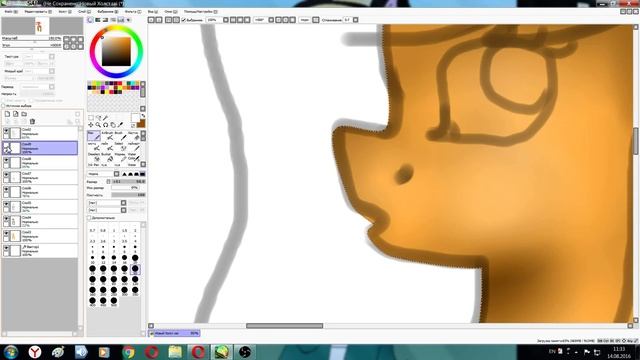Choose the Water Color tool

(x=133, y=157)
